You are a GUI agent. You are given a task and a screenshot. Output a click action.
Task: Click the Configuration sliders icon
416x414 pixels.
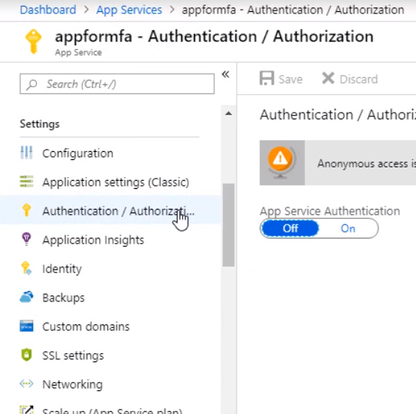tap(26, 153)
